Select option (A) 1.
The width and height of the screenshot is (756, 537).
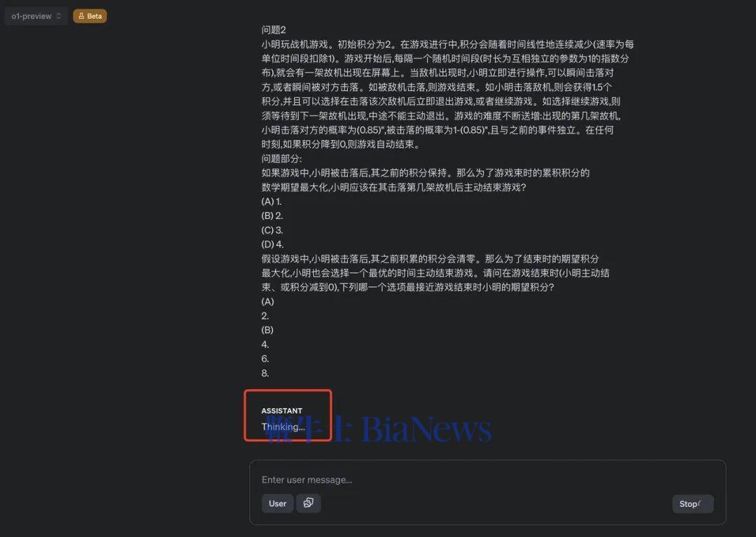pyautogui.click(x=272, y=202)
